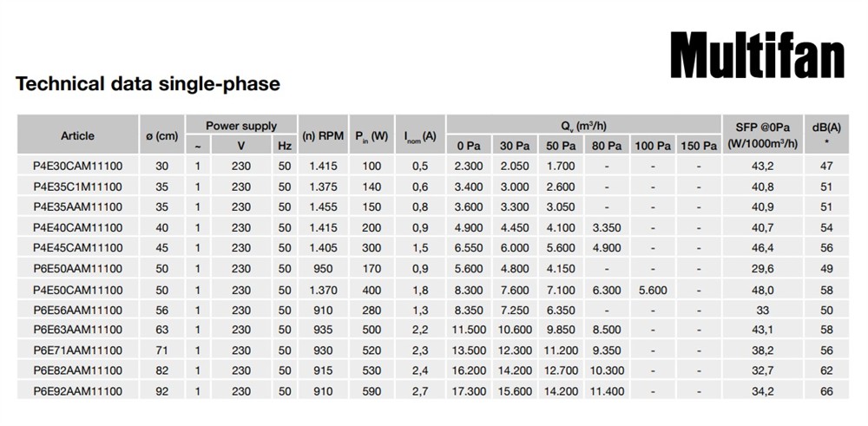Select article P4E30CAM11100 in the table
This screenshot has width=868, height=426.
tap(77, 166)
